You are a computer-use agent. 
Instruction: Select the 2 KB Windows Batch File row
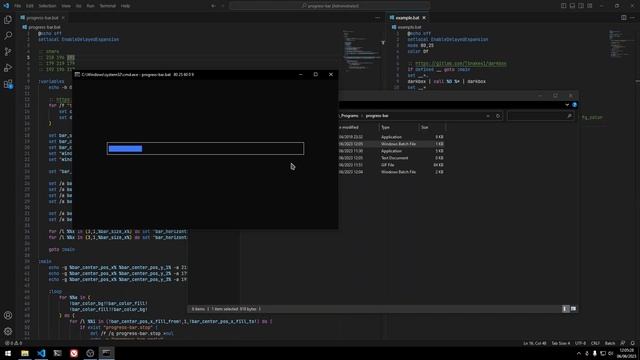[391, 172]
